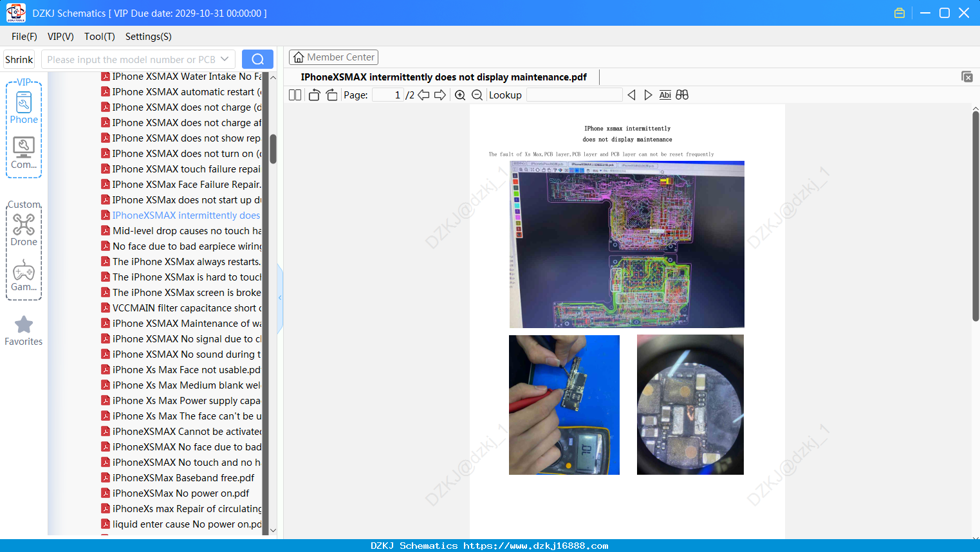Go to next page arrow
The height and width of the screenshot is (552, 980).
[x=440, y=95]
